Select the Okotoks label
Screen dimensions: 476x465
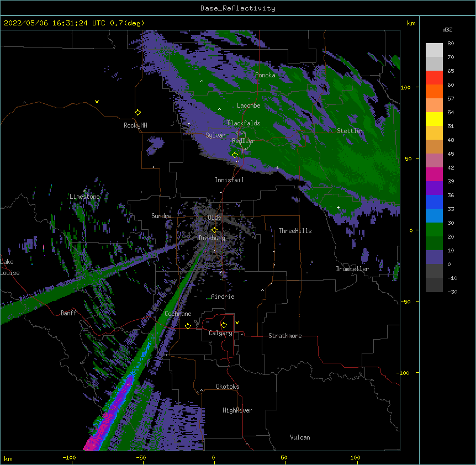pyautogui.click(x=228, y=387)
